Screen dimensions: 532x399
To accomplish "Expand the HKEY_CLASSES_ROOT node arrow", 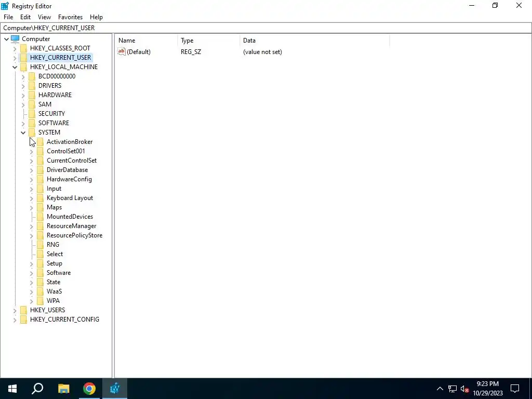I will point(15,48).
